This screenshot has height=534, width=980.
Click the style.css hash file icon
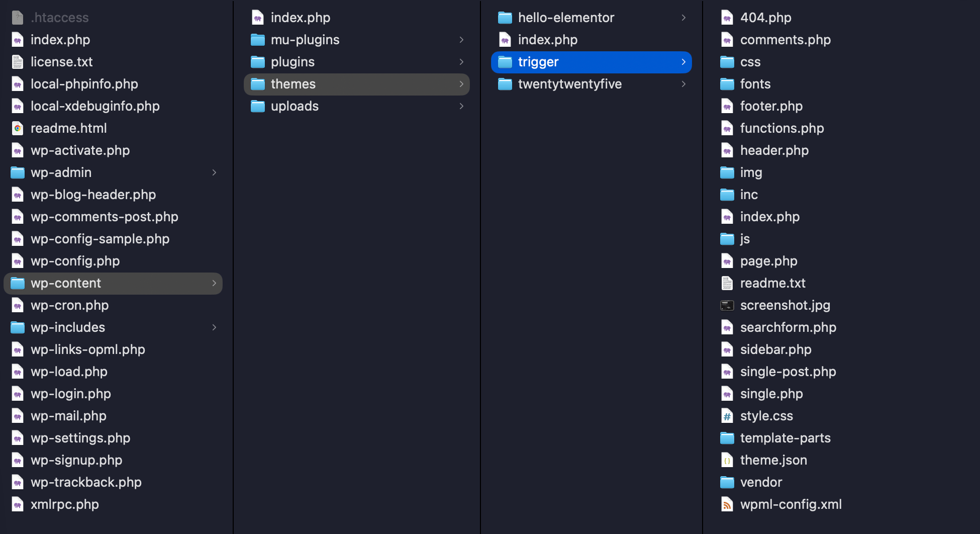point(727,416)
